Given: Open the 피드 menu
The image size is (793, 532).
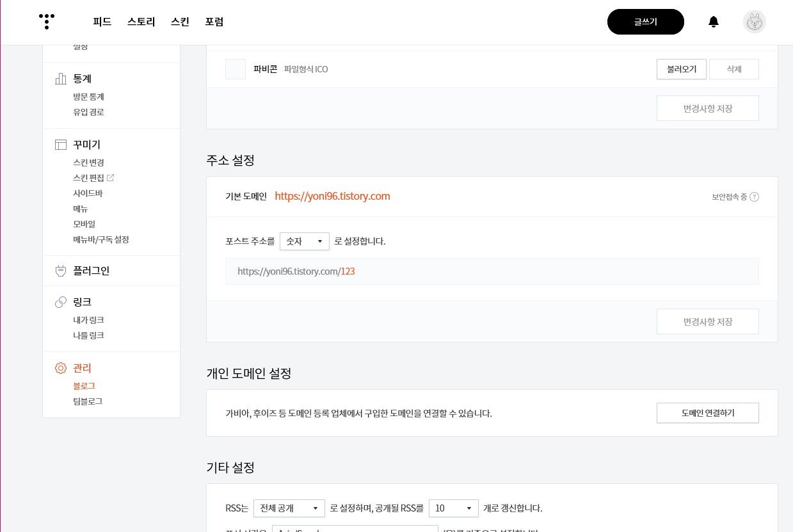Looking at the screenshot, I should [102, 22].
